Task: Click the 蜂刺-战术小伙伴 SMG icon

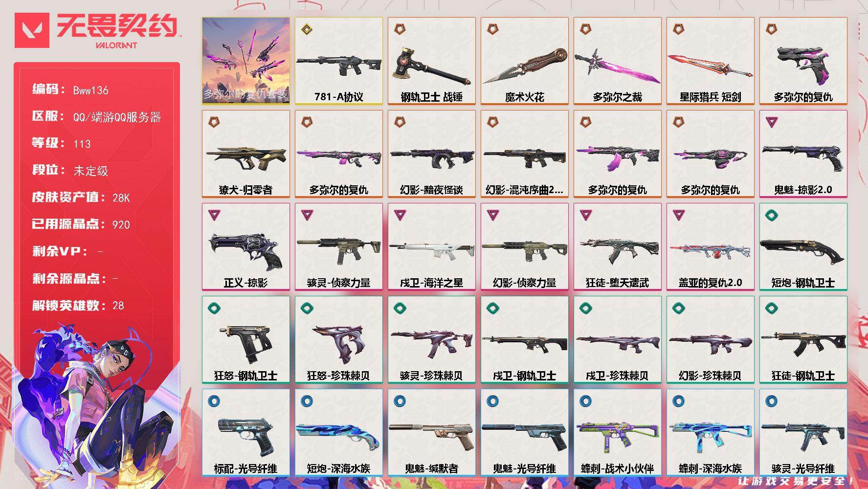Action: [x=617, y=436]
